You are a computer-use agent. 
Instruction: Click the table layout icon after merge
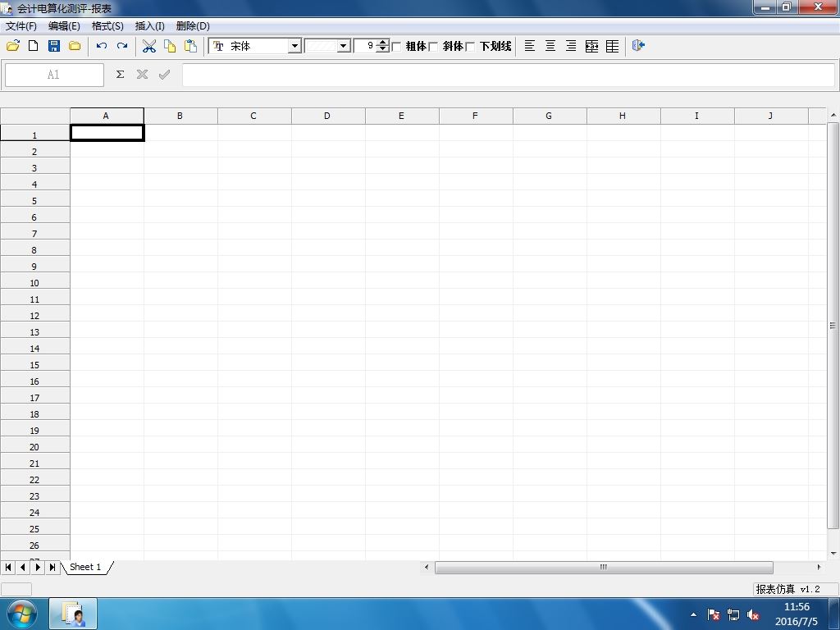[612, 46]
